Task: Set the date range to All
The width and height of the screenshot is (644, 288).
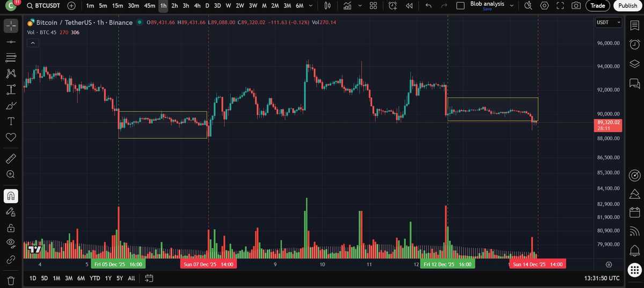Action: point(131,278)
